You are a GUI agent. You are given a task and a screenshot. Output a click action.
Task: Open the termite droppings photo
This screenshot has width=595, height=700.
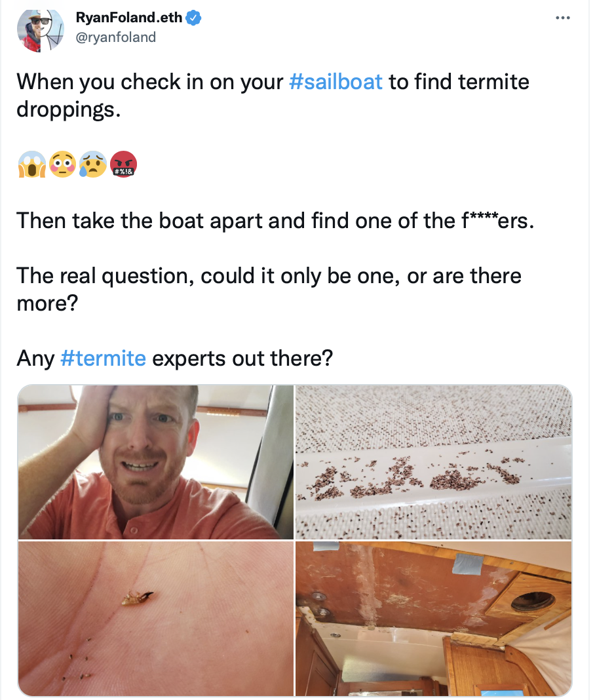433,462
